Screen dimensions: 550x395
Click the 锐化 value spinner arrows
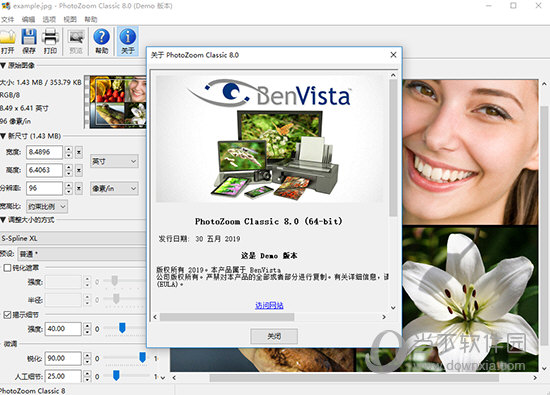click(87, 358)
